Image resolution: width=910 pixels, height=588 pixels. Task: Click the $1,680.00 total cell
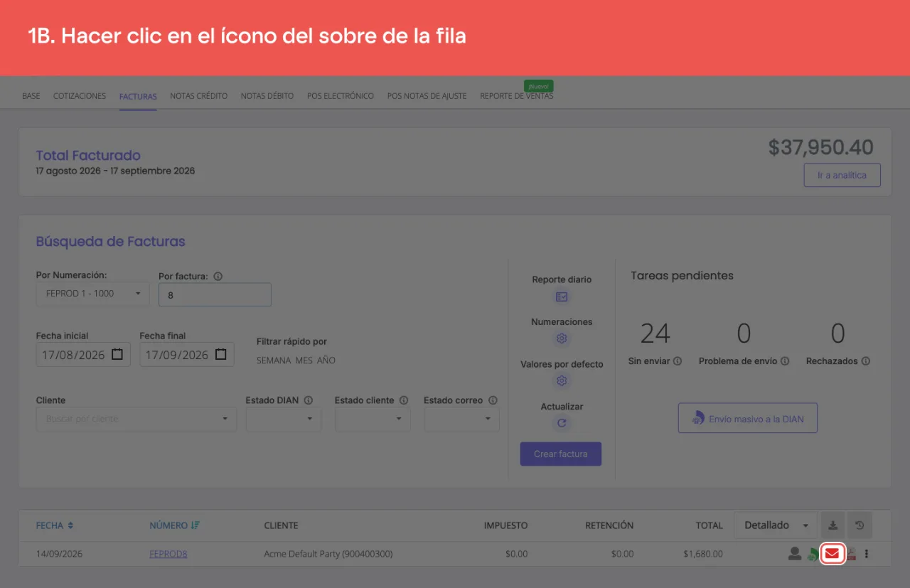(x=703, y=554)
